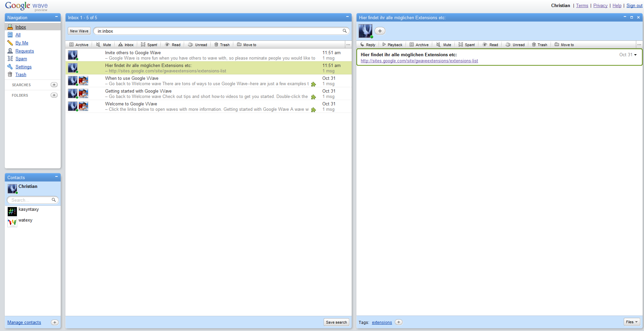This screenshot has width=644, height=331.
Task: Open the gwaveextensions extensions-list link
Action: pos(419,61)
